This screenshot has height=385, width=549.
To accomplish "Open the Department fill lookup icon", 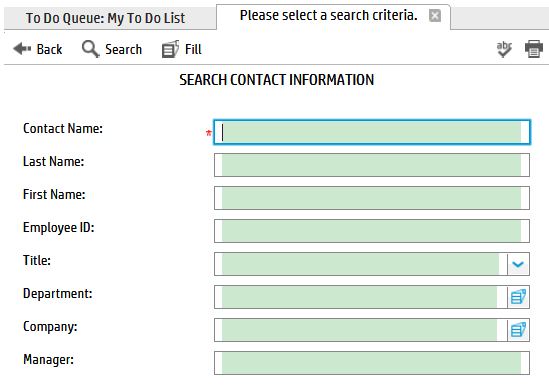I will pyautogui.click(x=518, y=297).
